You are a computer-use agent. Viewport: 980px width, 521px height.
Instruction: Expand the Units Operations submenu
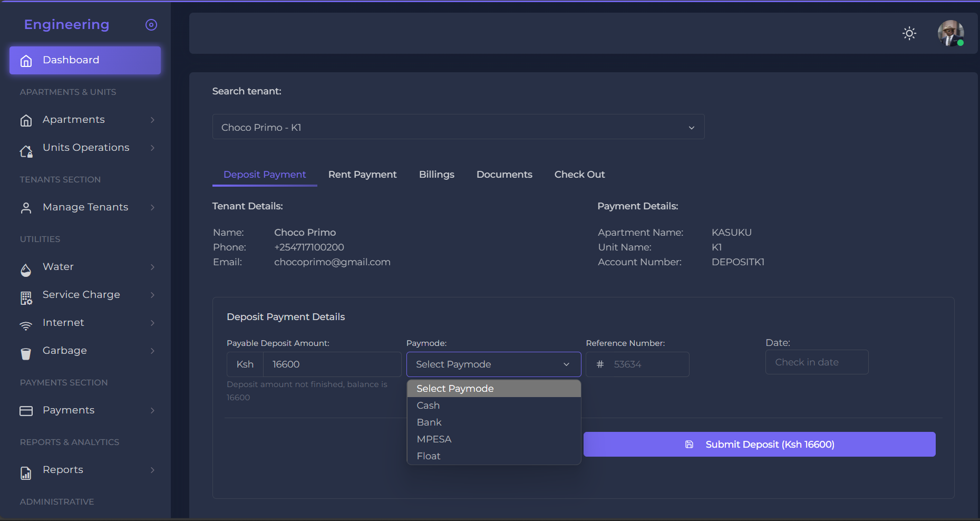pyautogui.click(x=85, y=148)
